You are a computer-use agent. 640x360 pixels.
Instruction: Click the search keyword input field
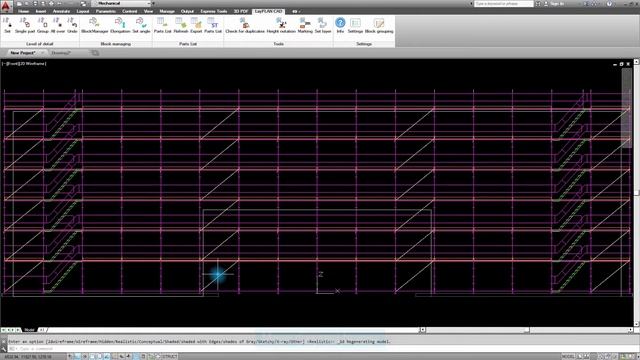click(504, 4)
